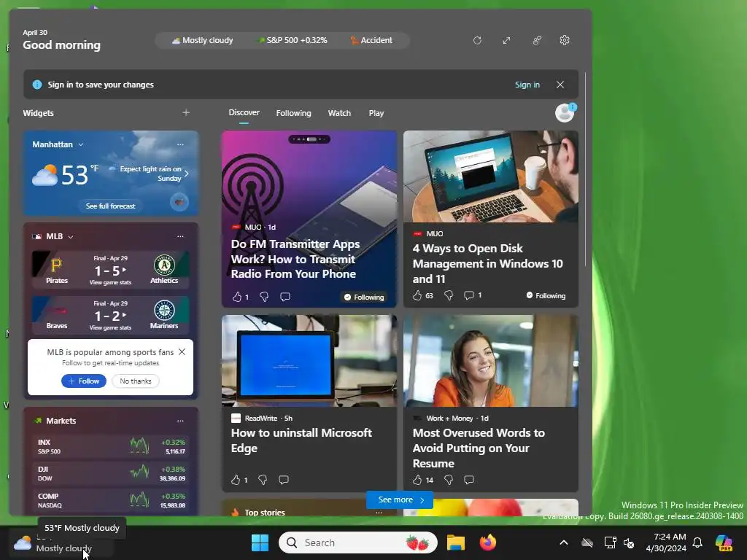Open the Accident traffic header chip

pos(371,41)
